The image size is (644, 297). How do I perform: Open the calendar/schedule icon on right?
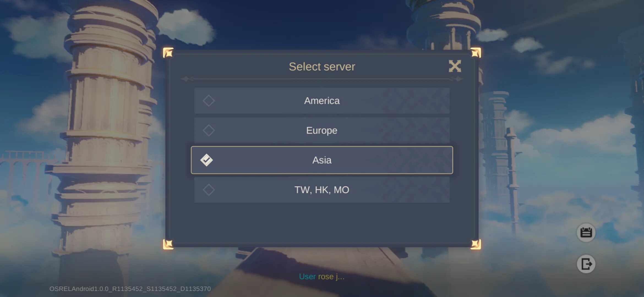[586, 232]
